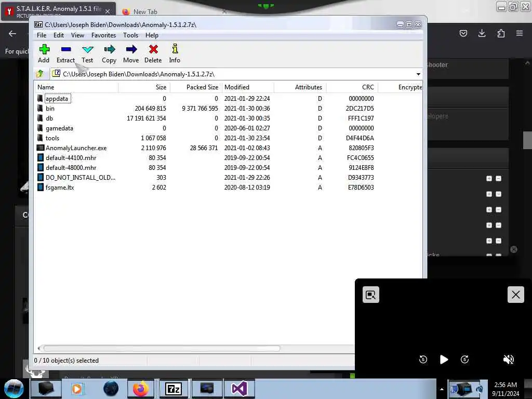
Task: Click the Move toolbar icon
Action: click(131, 54)
